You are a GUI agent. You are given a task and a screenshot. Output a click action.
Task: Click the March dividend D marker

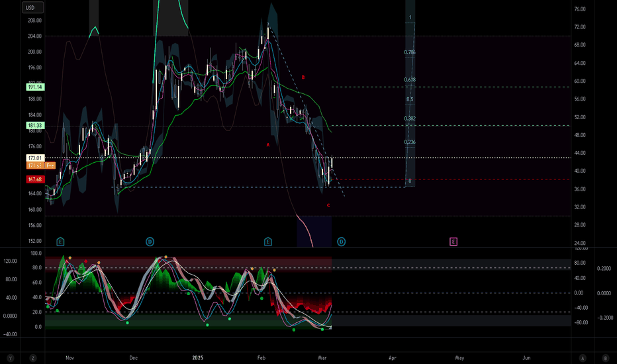pos(341,242)
